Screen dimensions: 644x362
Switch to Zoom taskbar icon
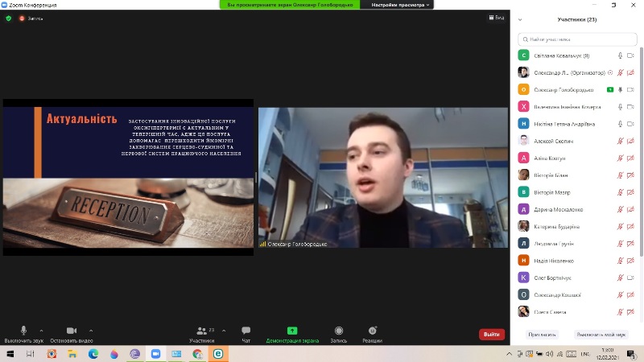(155, 354)
